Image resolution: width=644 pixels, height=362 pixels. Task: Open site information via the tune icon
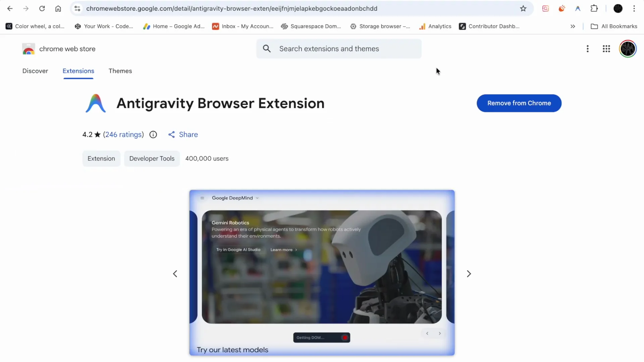pos(77,8)
